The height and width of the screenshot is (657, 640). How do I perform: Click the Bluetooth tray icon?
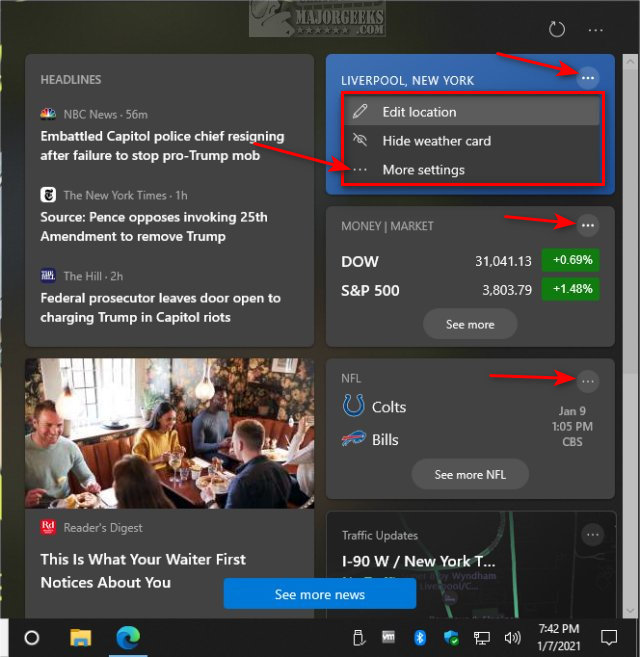[420, 638]
